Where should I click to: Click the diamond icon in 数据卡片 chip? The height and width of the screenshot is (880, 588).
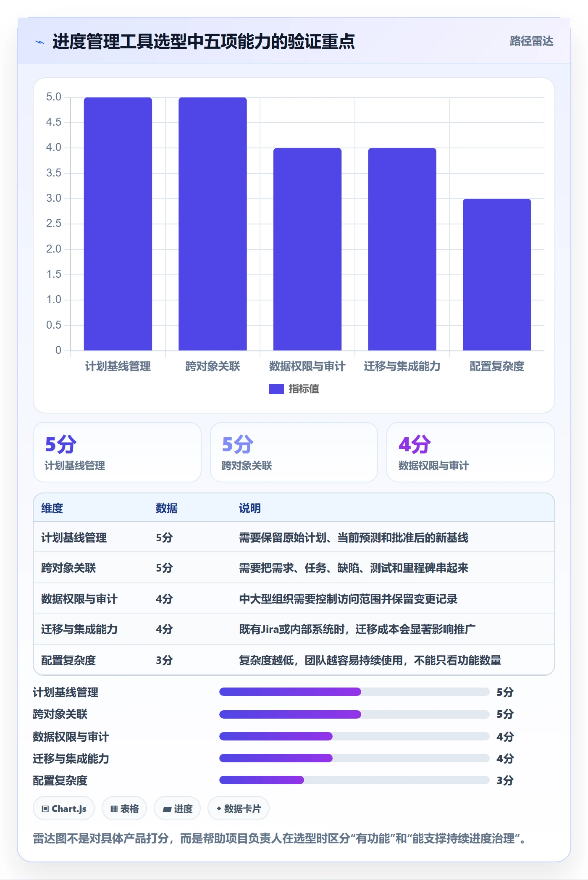pyautogui.click(x=219, y=809)
